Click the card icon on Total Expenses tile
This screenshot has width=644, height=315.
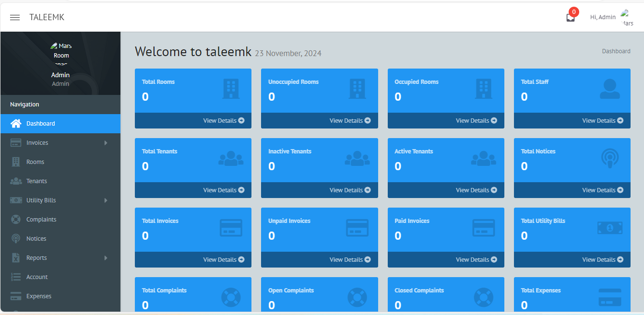click(610, 297)
